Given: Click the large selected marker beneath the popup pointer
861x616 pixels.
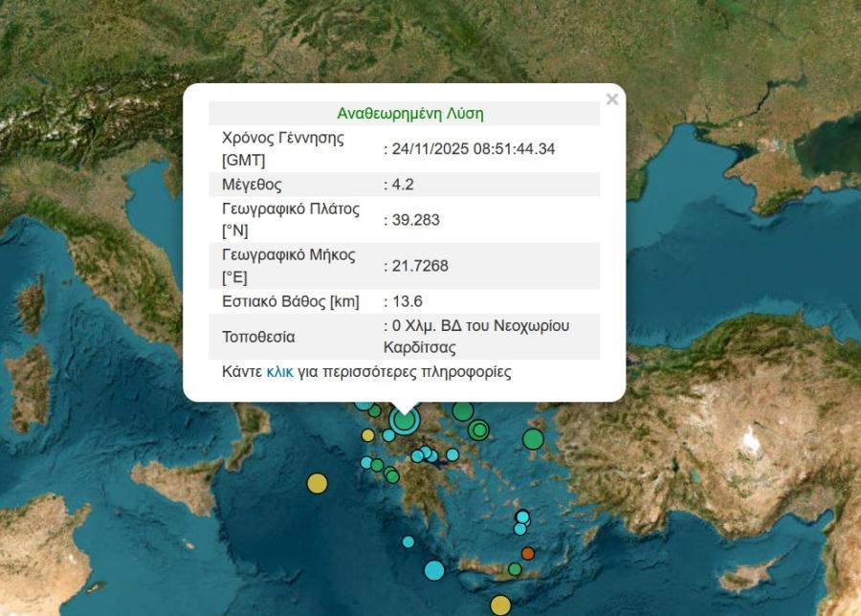Looking at the screenshot, I should (405, 421).
